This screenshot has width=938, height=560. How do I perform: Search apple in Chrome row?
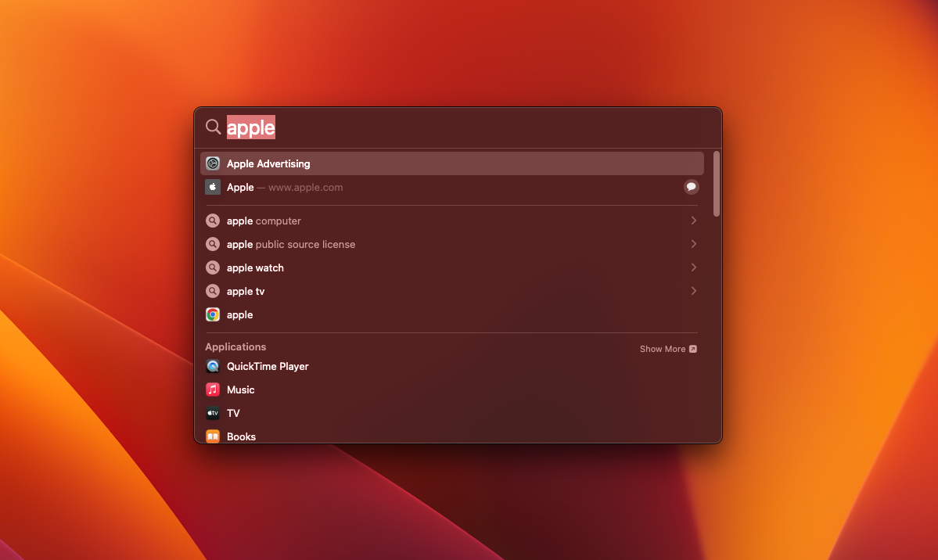point(451,314)
